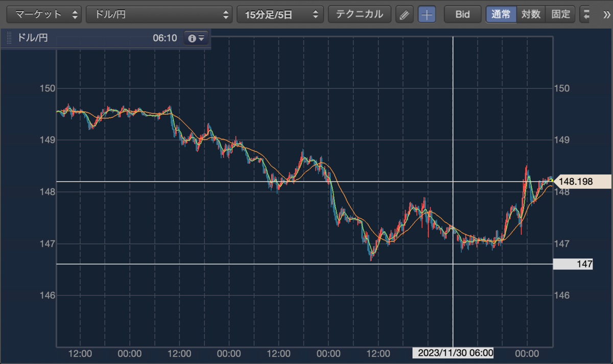Click the Bid price button
613x364 pixels.
click(x=463, y=14)
